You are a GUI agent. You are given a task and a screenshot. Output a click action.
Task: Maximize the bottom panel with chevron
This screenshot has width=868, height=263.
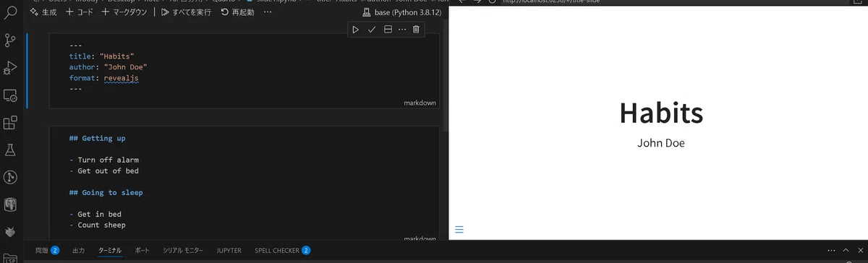(x=846, y=250)
